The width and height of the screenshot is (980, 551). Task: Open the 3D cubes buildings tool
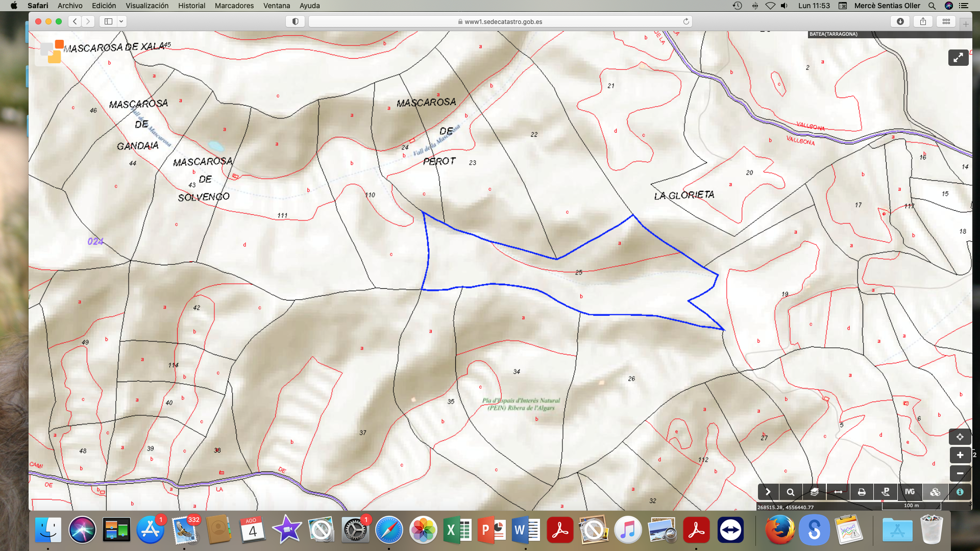[x=935, y=492]
